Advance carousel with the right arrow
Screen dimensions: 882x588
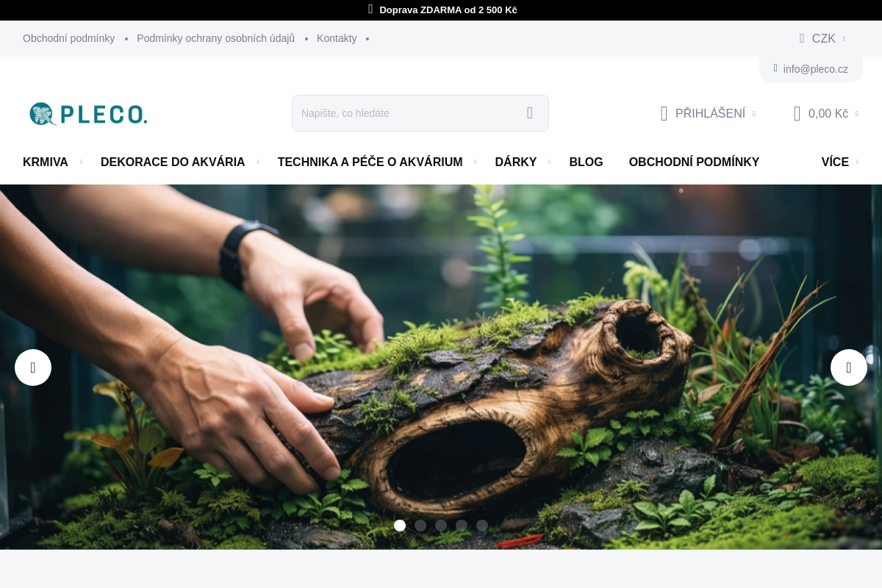(849, 367)
